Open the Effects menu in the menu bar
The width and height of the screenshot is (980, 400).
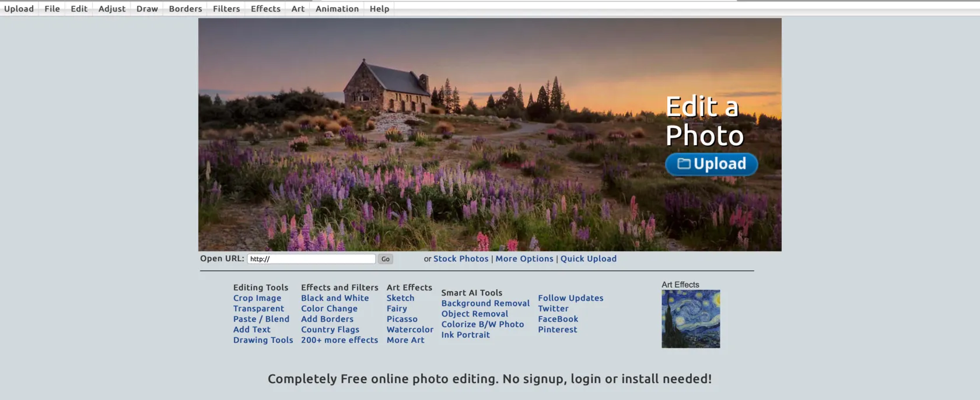[x=265, y=9]
